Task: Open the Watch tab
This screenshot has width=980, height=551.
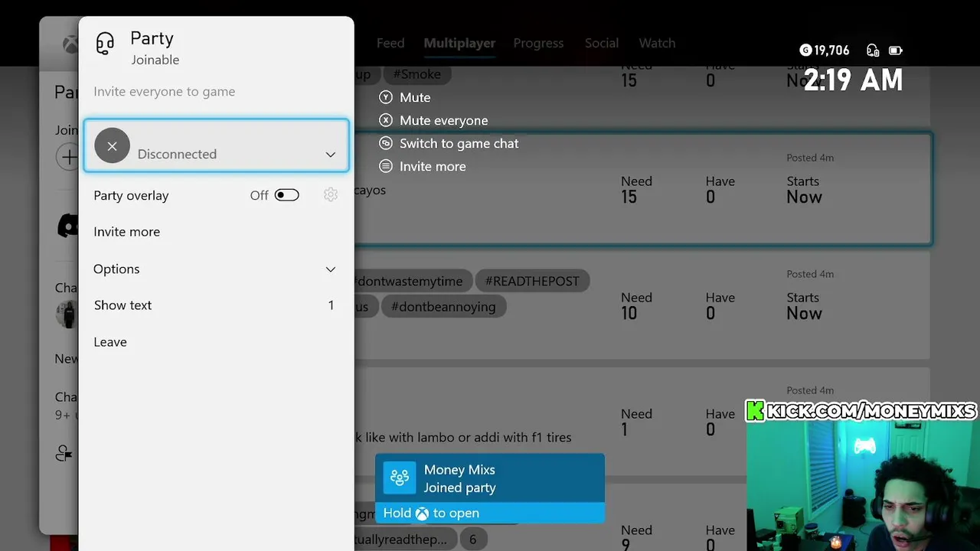Action: click(657, 43)
